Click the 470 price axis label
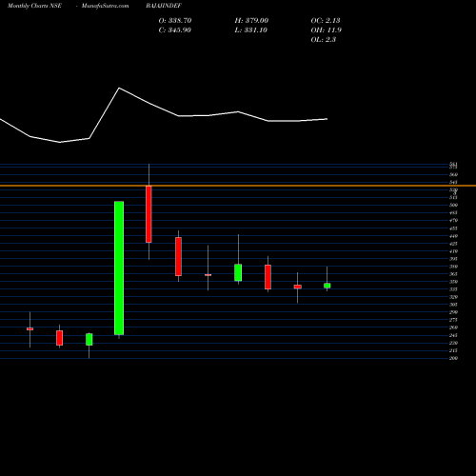Screen dimensions: 476x476 click(x=453, y=220)
